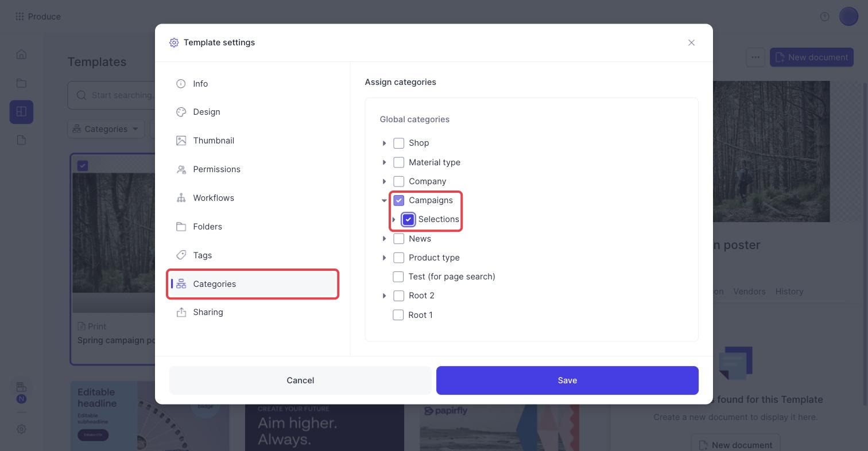
Task: Collapse the Campaigns category
Action: [x=384, y=200]
